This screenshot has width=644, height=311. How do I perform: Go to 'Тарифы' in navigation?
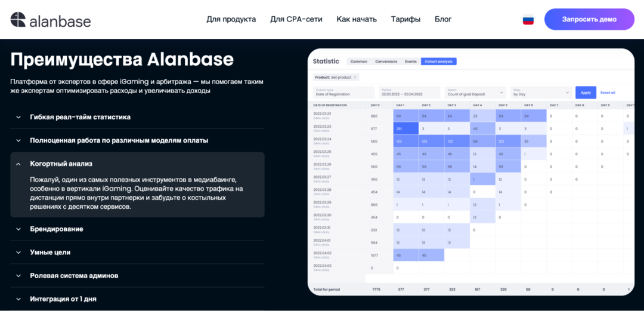click(405, 19)
